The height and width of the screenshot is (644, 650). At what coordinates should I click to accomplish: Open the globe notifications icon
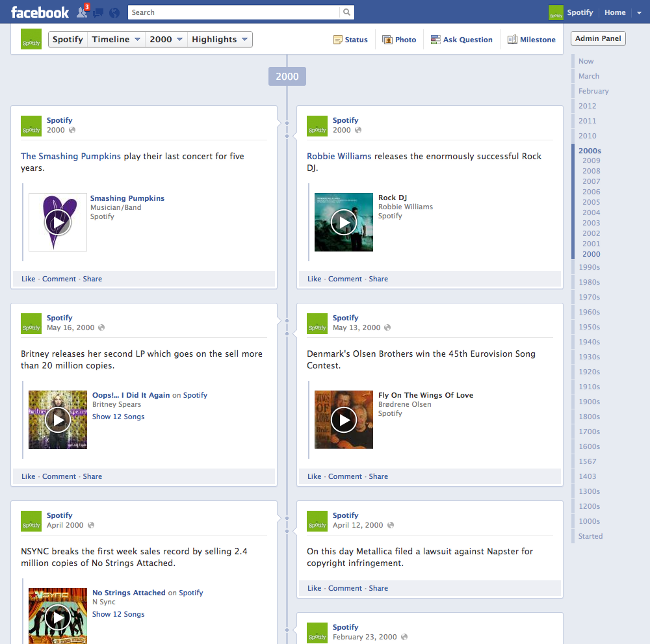tap(114, 13)
